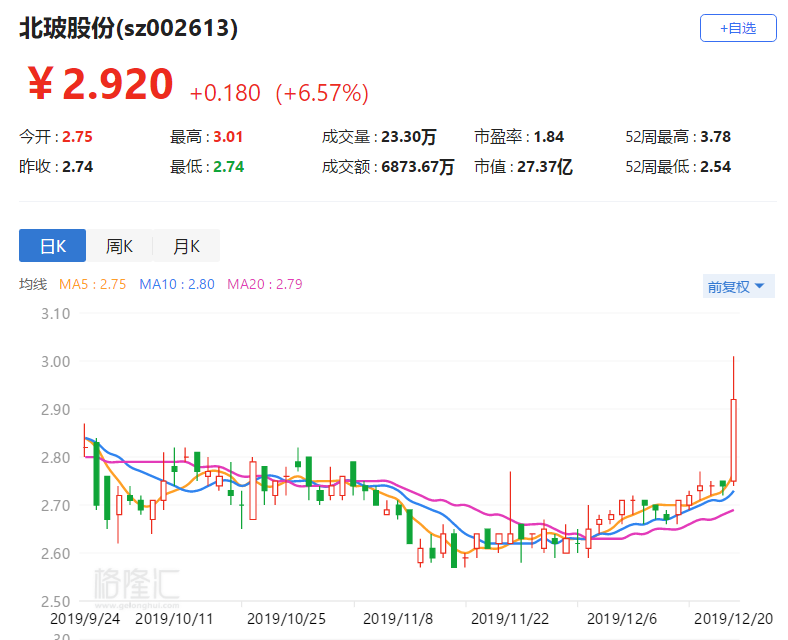Viewport: 788px width, 640px height.
Task: Click the 最高 value 3.01
Action: 228,137
